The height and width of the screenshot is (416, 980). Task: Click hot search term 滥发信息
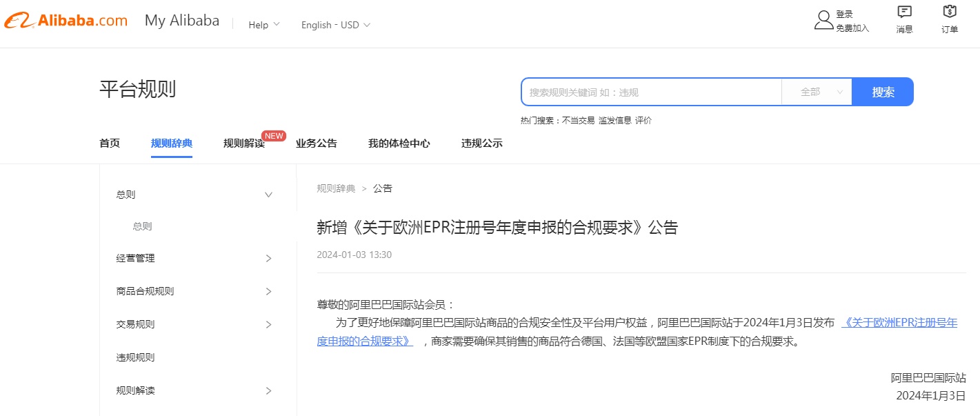coord(615,120)
